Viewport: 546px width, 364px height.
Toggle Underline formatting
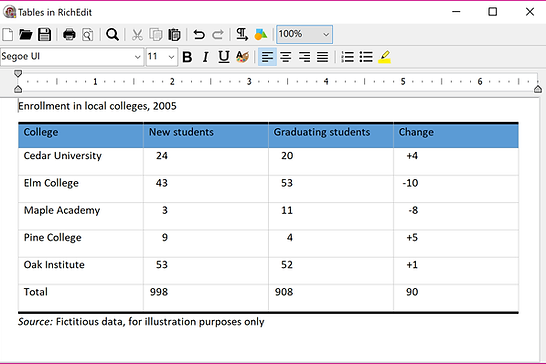(224, 57)
